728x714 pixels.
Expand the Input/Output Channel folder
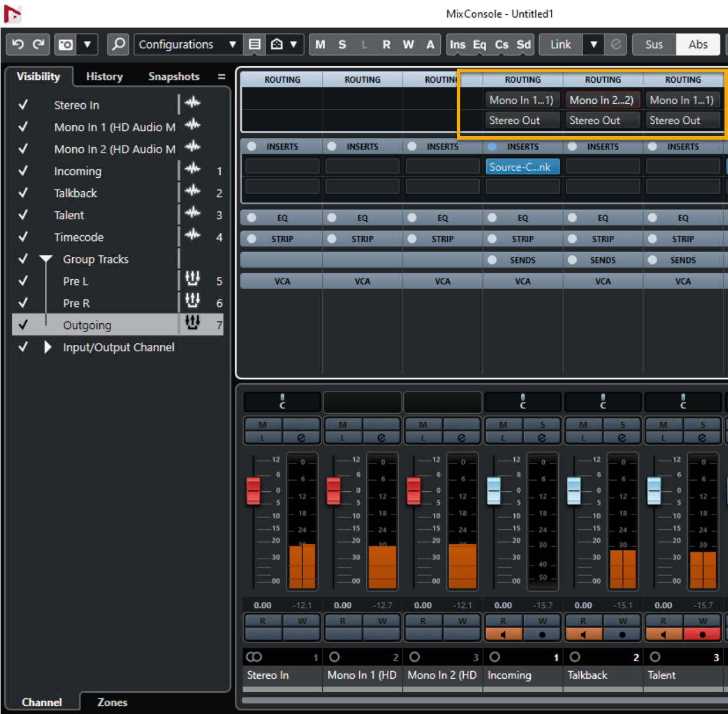click(x=48, y=347)
